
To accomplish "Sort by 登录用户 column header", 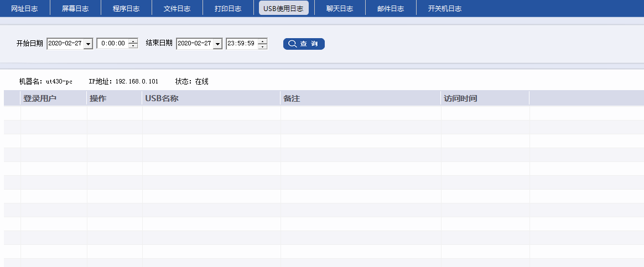I will [x=54, y=98].
